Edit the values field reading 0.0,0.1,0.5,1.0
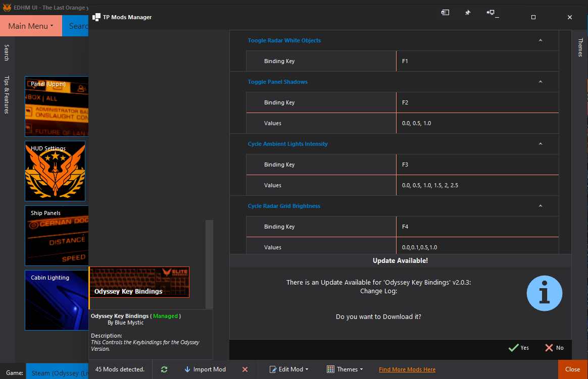Viewport: 588px width, 379px height. (x=477, y=246)
